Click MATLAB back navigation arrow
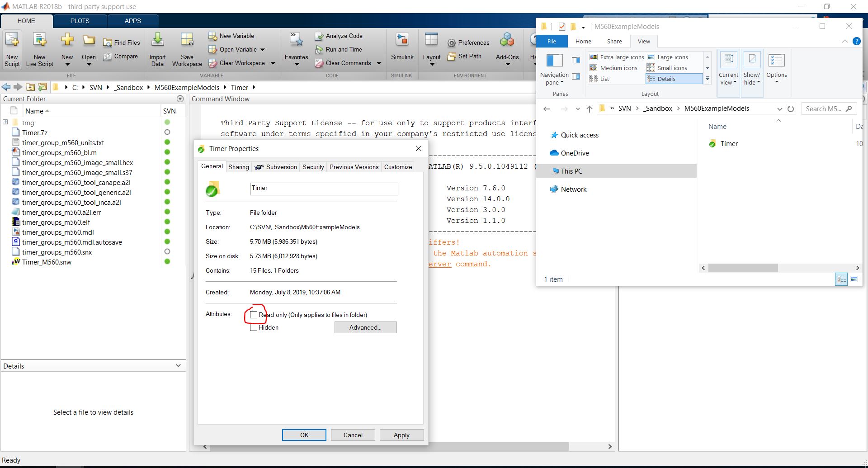The height and width of the screenshot is (468, 868). click(x=6, y=87)
